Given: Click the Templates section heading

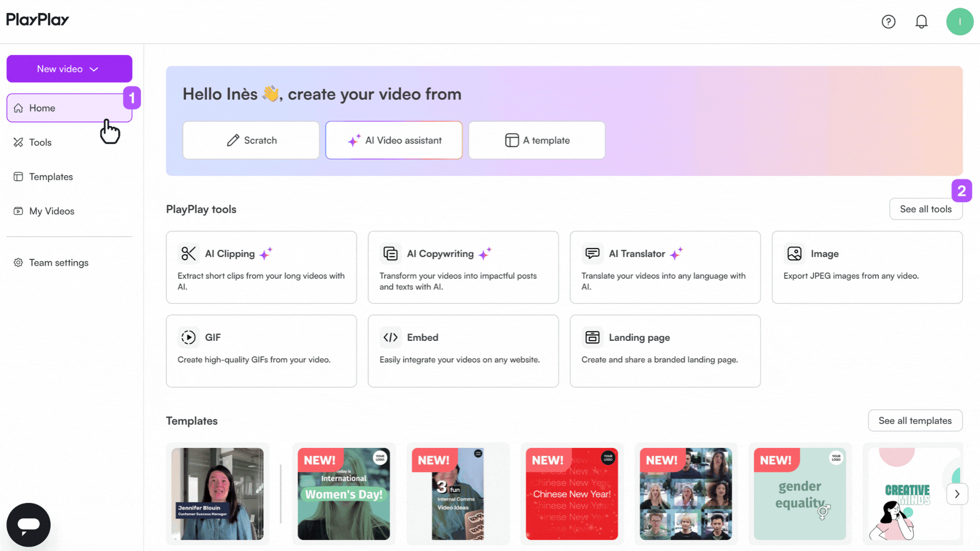Looking at the screenshot, I should click(191, 421).
